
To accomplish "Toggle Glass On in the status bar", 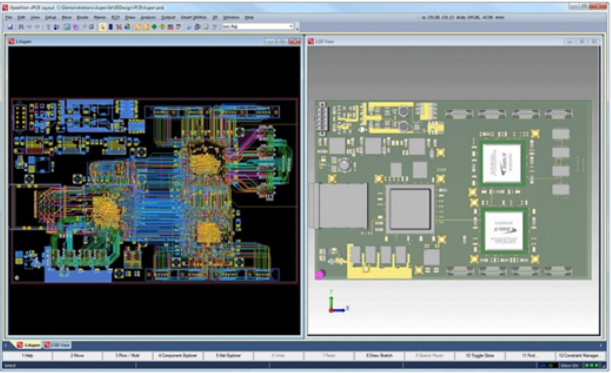I will pyautogui.click(x=569, y=366).
